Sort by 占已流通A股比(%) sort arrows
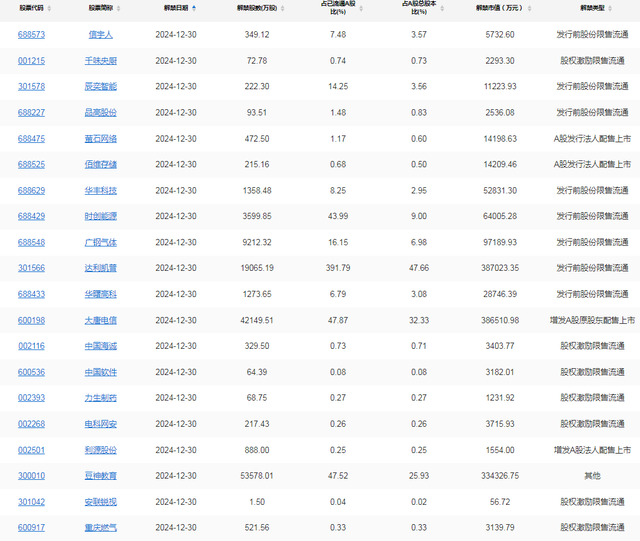This screenshot has height=541, width=640. 361,8
